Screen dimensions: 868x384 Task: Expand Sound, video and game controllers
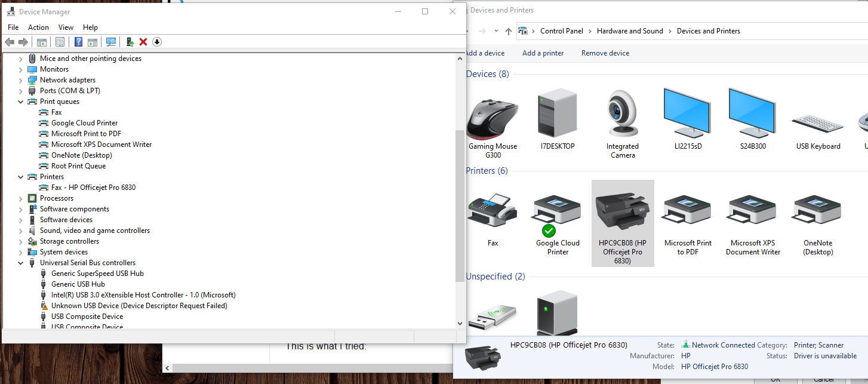pos(21,231)
